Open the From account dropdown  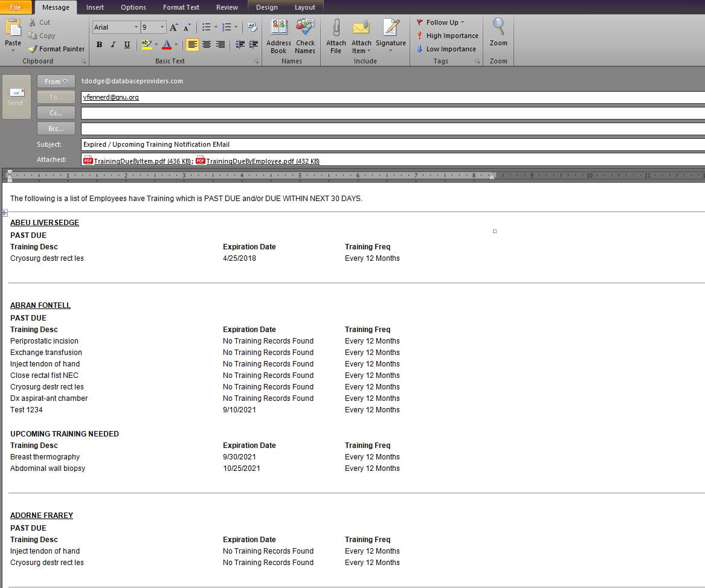[56, 81]
